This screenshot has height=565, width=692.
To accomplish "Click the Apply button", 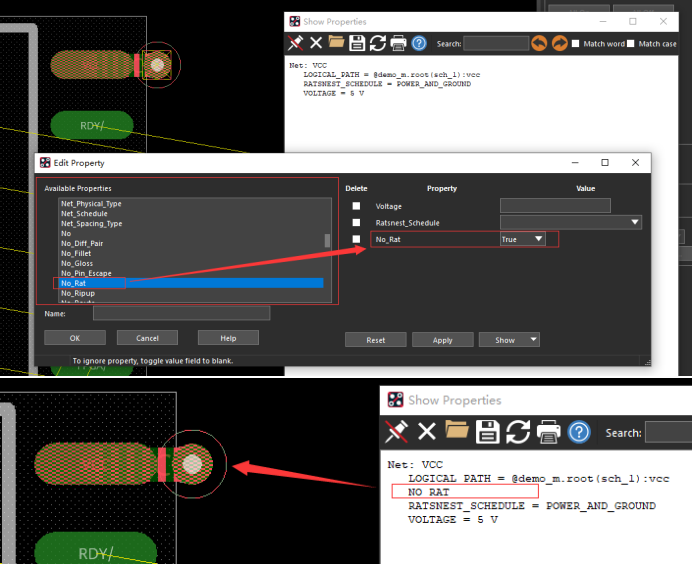I will click(443, 339).
